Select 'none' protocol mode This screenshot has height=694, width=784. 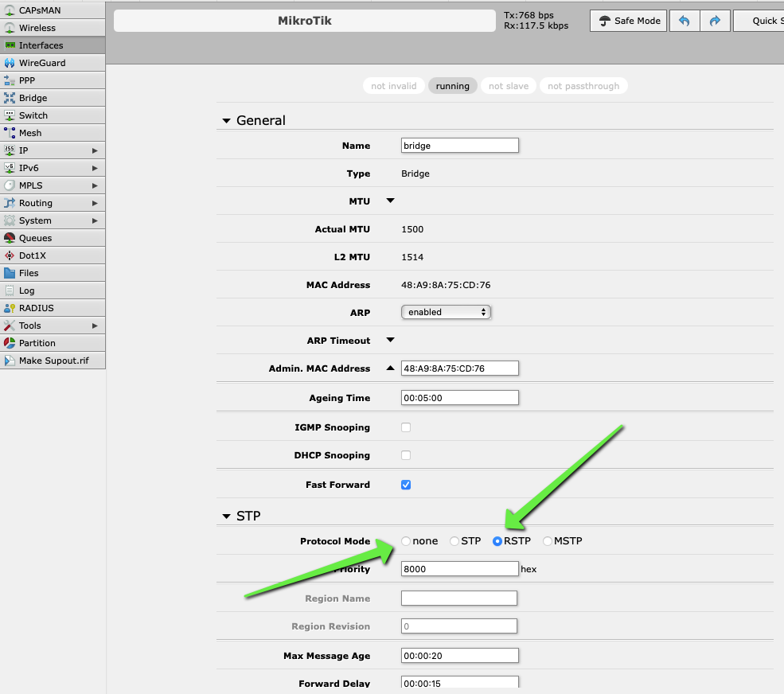coord(406,541)
